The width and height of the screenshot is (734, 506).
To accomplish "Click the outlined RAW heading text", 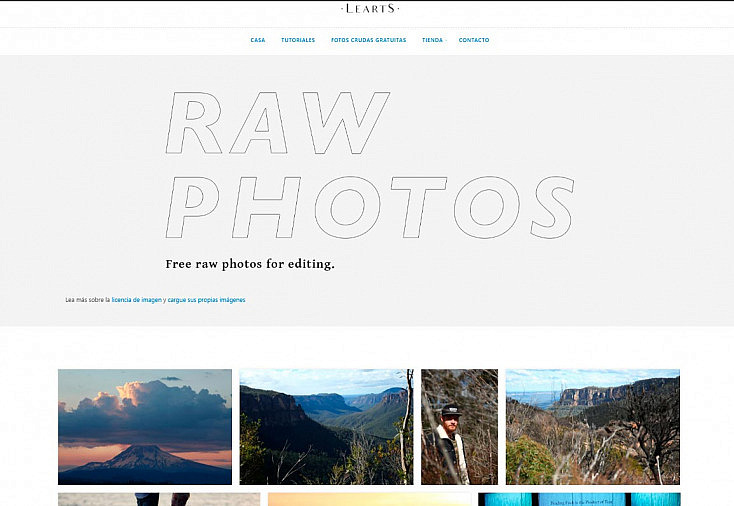I will 278,123.
